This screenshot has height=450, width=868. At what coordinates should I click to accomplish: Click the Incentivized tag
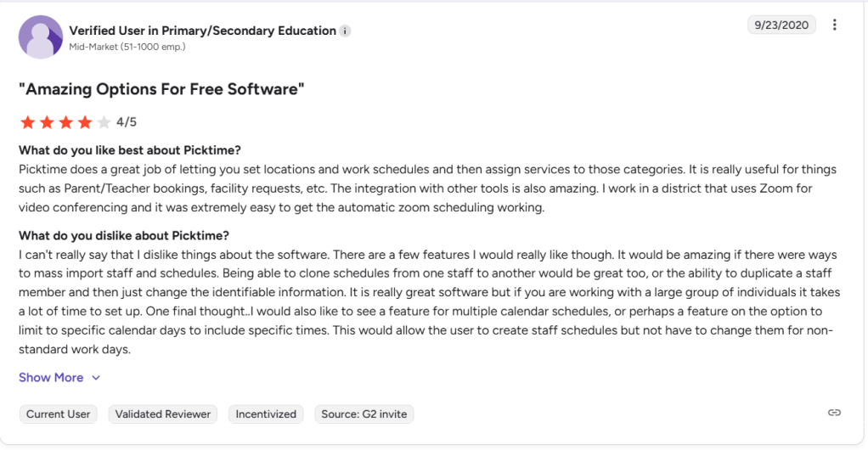coord(266,414)
